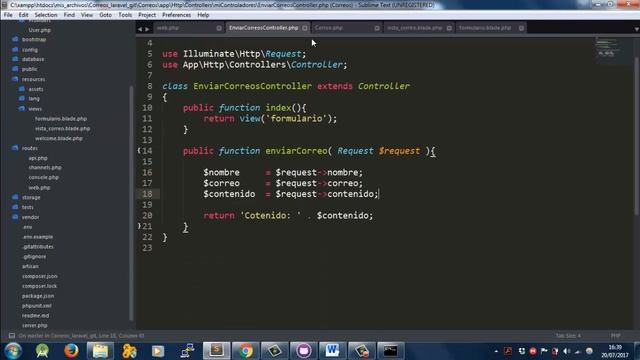Image resolution: width=640 pixels, height=360 pixels.
Task: Open the tab list dropdown arrow
Action: [x=636, y=29]
